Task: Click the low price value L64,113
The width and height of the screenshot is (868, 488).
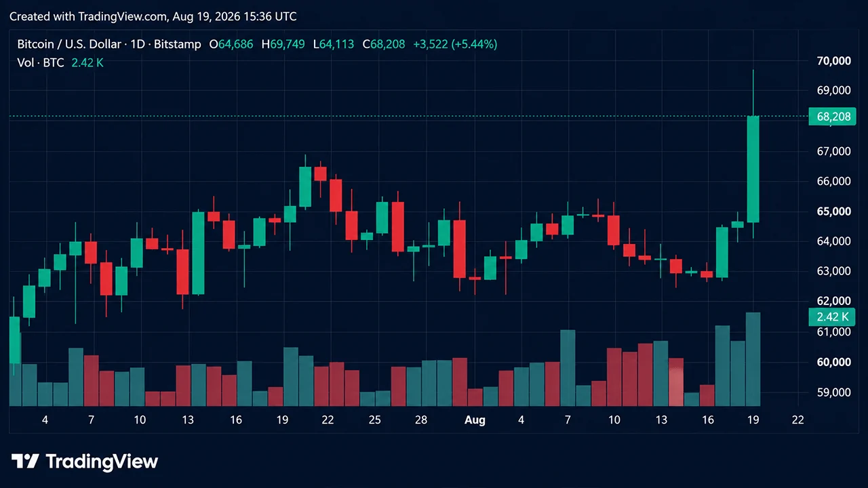Action: click(334, 44)
